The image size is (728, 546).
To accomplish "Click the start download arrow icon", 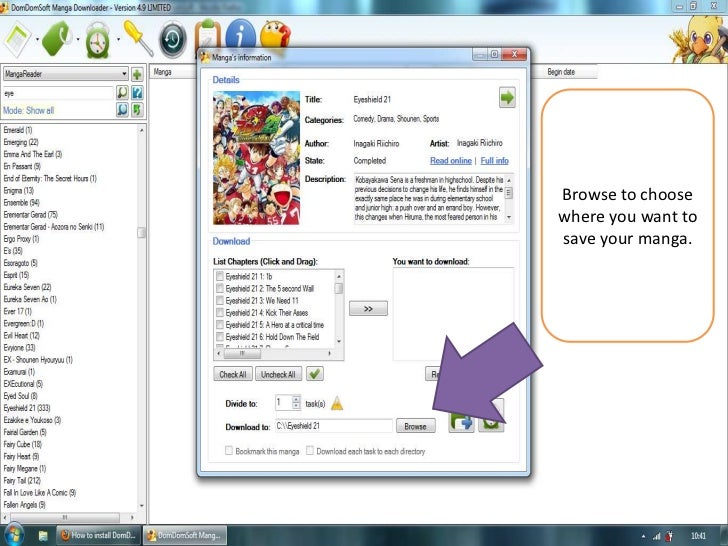I will coord(461,421).
